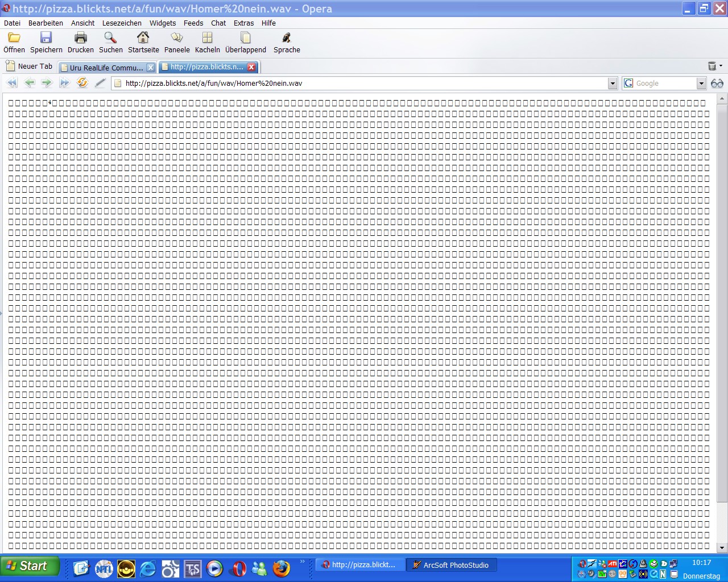Switch to the Uru RealLife Community tab
This screenshot has width=728, height=582.
pyautogui.click(x=106, y=68)
